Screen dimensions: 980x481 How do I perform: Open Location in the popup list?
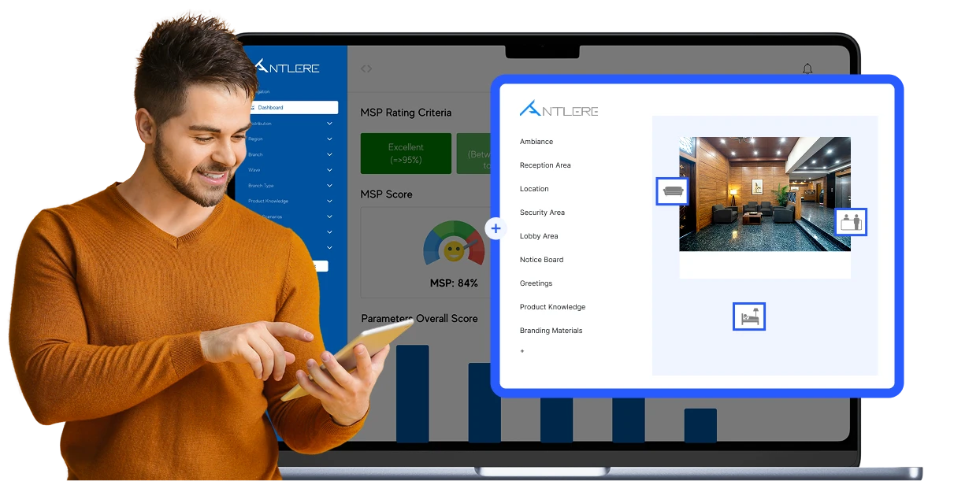(x=534, y=189)
